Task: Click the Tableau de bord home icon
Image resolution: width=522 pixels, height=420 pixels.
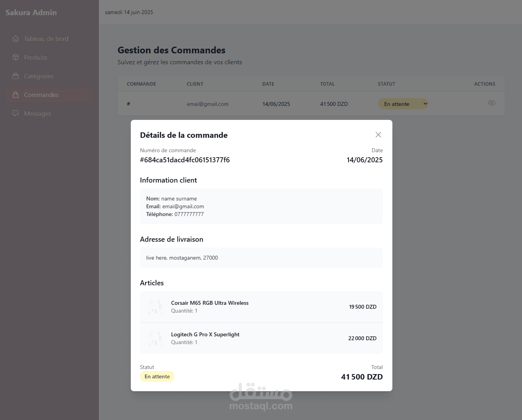Action: click(16, 39)
